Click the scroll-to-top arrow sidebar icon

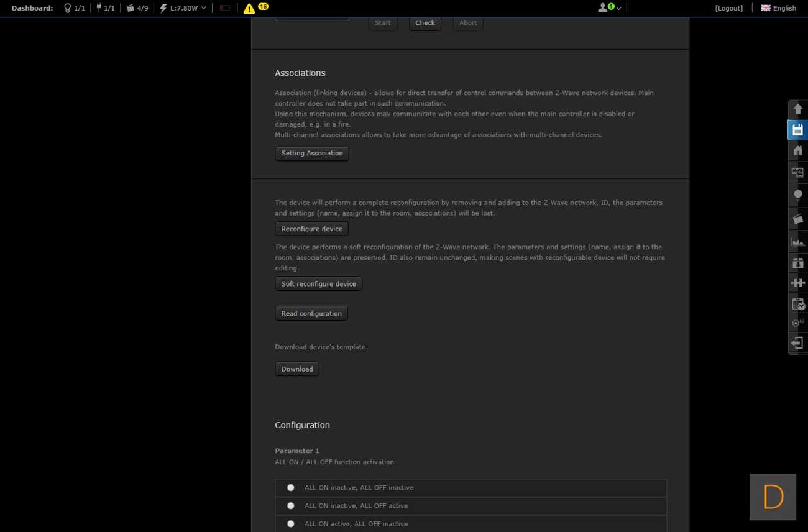[798, 109]
